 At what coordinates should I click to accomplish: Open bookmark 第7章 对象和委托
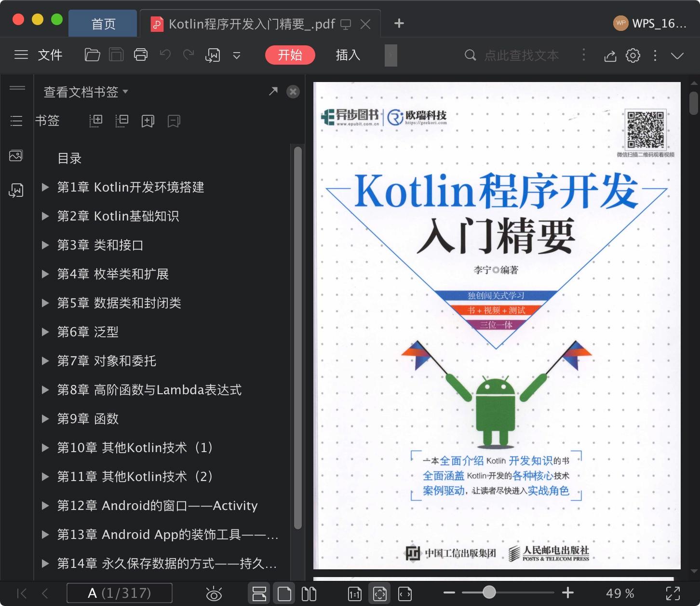[x=107, y=361]
